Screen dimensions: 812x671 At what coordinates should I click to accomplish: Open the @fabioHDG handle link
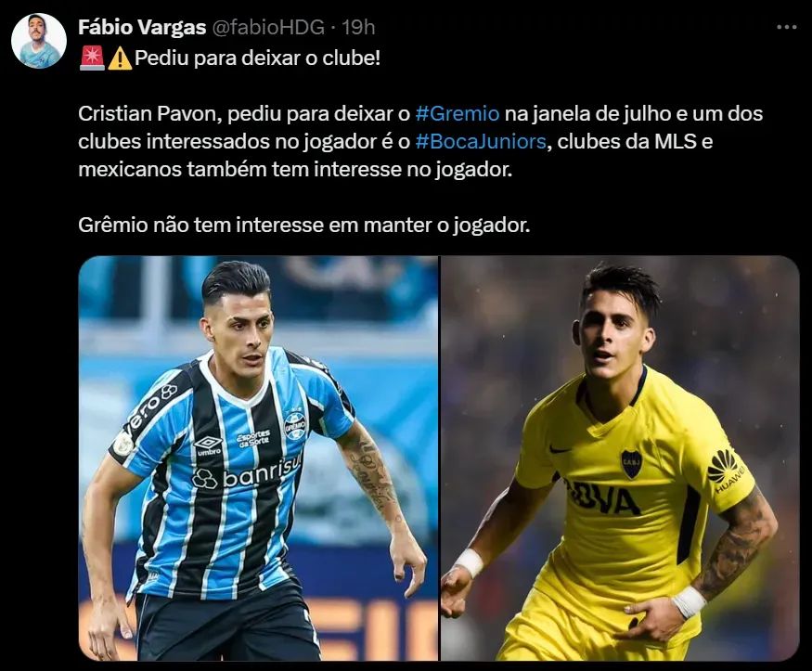pos(268,28)
